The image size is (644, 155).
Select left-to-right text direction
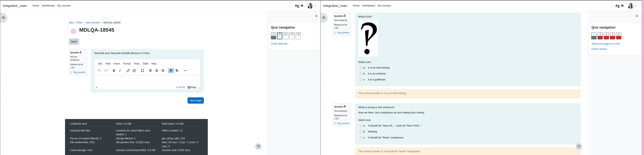click(x=171, y=71)
